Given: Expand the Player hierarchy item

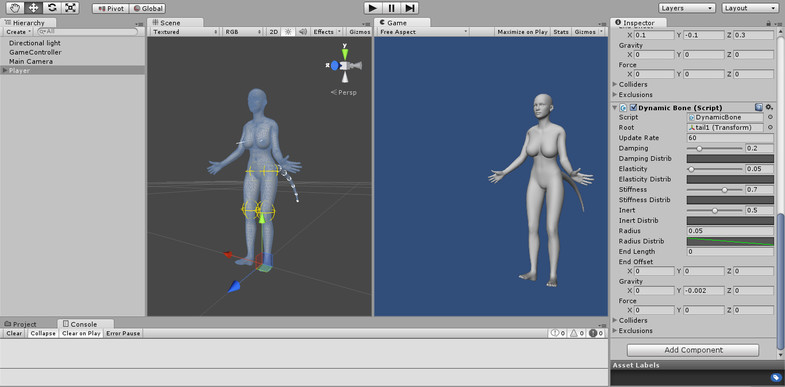Looking at the screenshot, I should (5, 71).
